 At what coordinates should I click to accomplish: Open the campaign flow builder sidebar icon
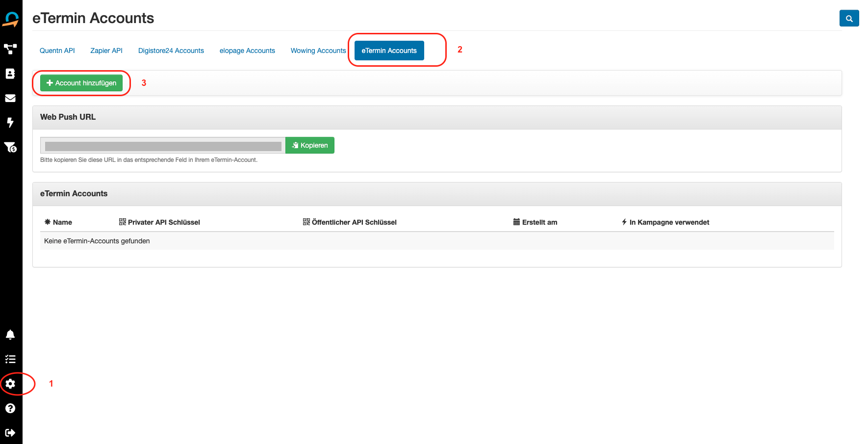point(10,49)
